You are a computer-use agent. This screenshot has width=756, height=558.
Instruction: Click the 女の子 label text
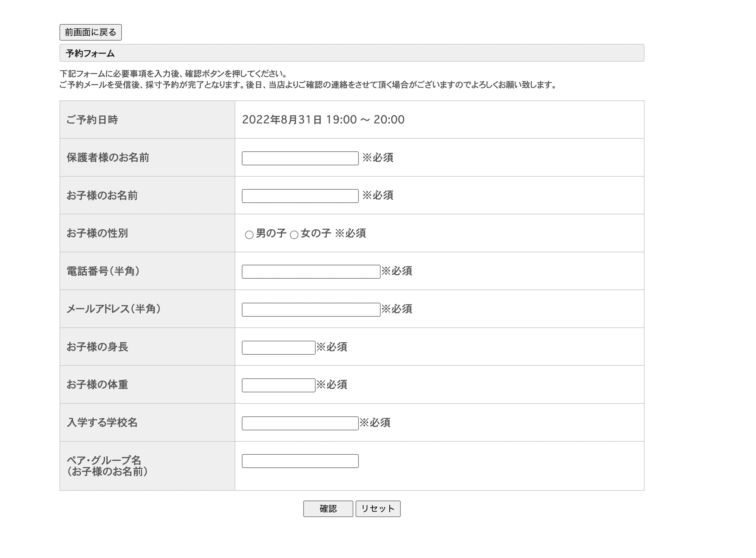pyautogui.click(x=316, y=234)
